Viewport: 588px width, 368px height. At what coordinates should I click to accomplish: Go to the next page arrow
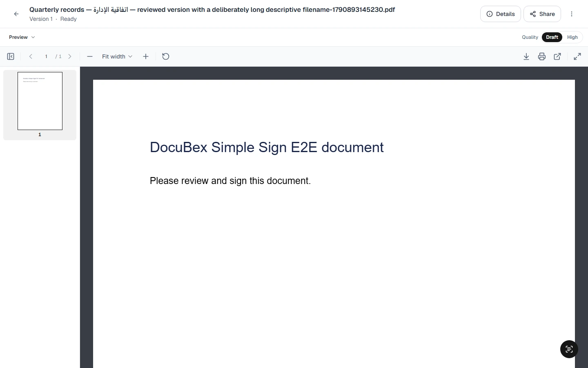pyautogui.click(x=70, y=56)
